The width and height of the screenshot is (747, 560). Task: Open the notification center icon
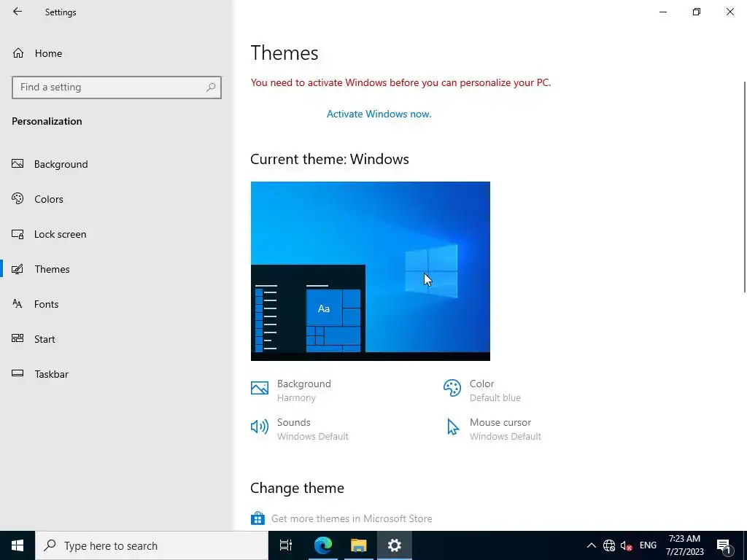coord(724,545)
